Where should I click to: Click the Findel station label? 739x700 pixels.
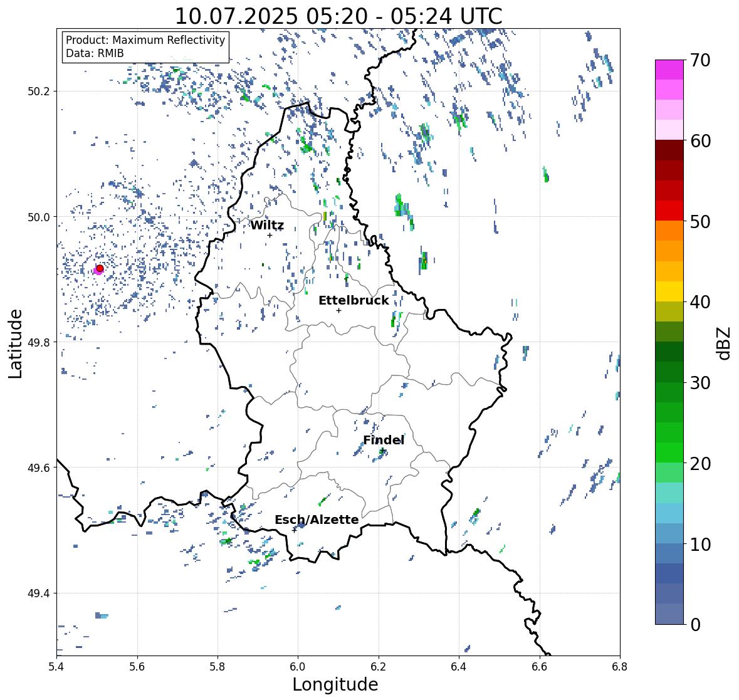coord(384,440)
